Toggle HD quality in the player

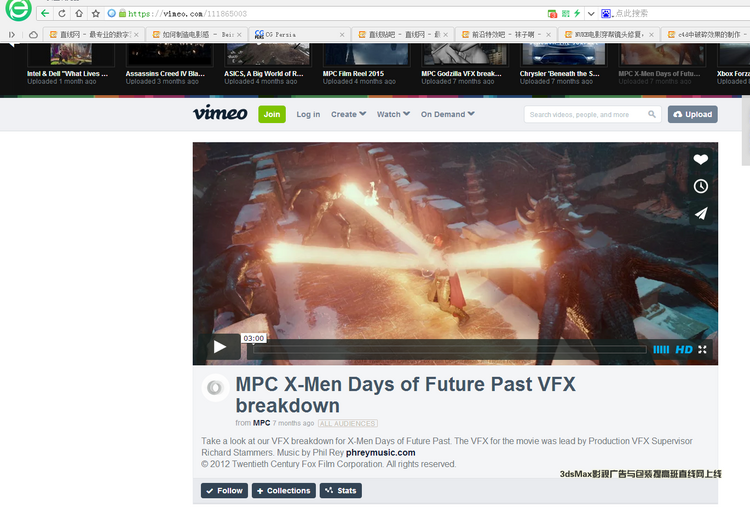684,350
